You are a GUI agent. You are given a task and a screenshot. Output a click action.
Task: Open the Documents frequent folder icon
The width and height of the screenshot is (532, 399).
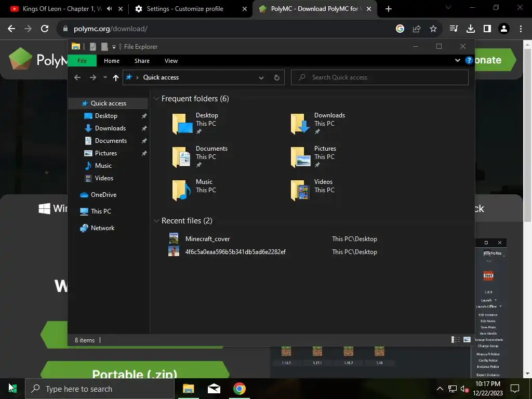click(x=181, y=157)
